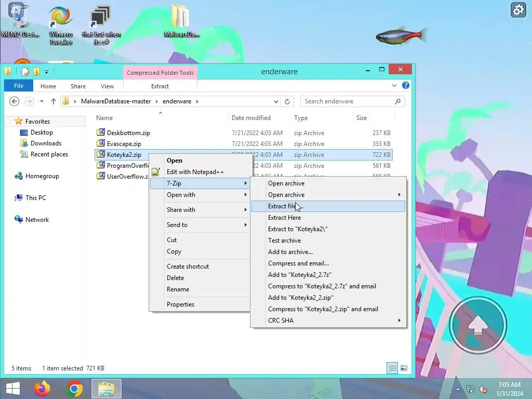Launch Chrome from the taskbar
Viewport: 532px width, 399px height.
click(74, 389)
